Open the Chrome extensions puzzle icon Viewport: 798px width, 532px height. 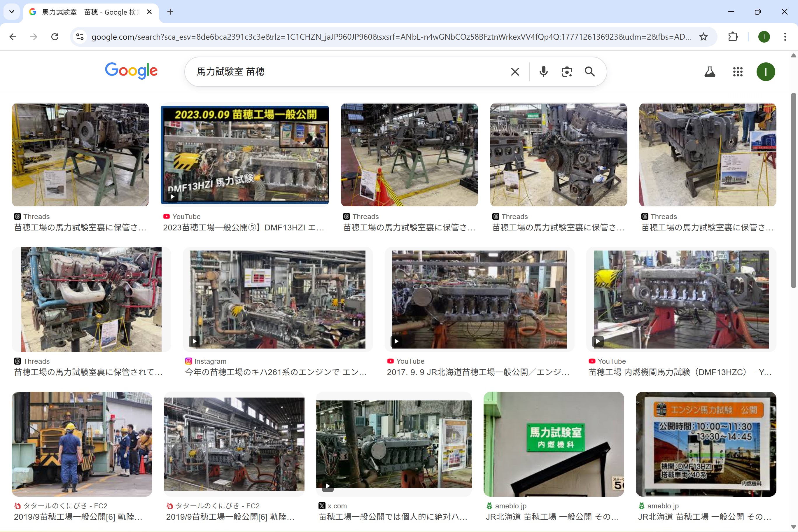733,37
